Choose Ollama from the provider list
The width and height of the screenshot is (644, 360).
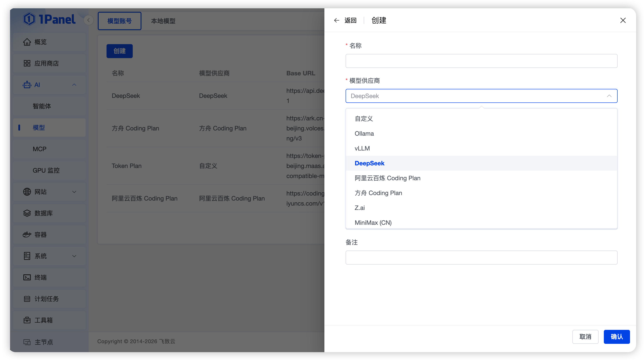point(481,134)
